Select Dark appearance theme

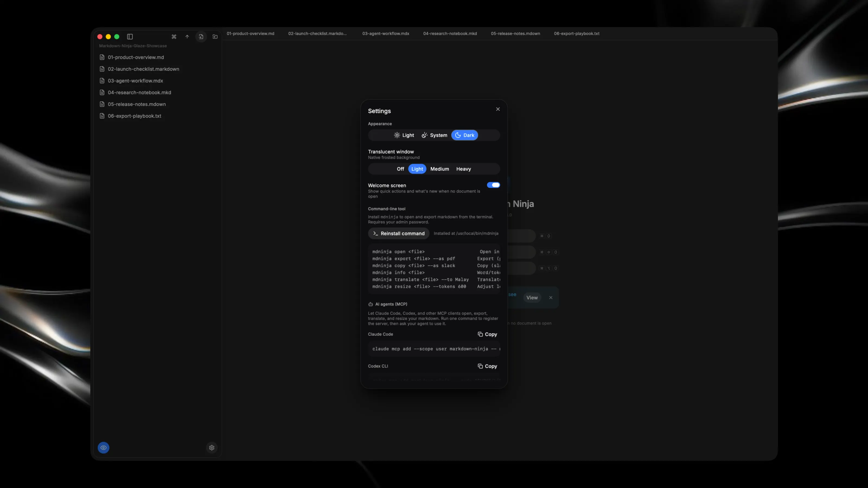(x=464, y=135)
